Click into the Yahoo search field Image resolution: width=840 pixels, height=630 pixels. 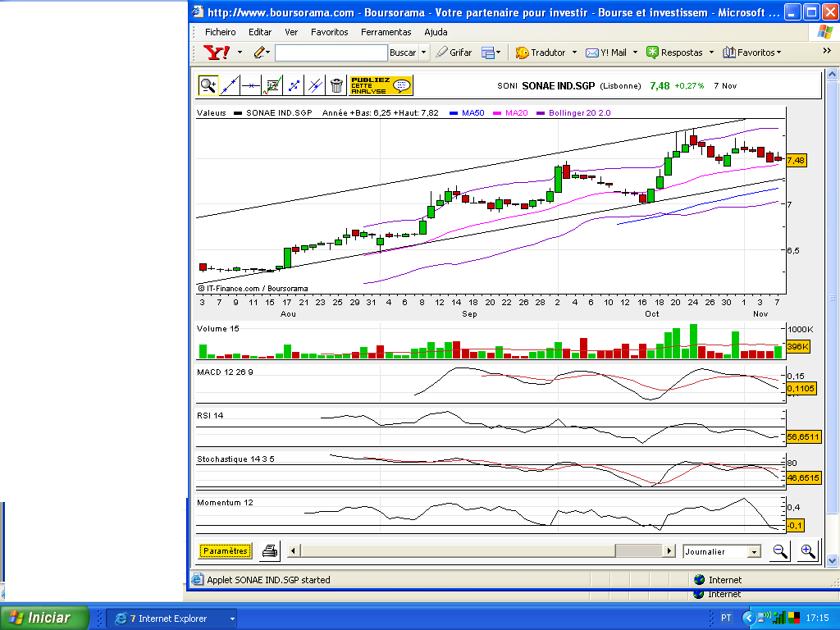point(331,52)
